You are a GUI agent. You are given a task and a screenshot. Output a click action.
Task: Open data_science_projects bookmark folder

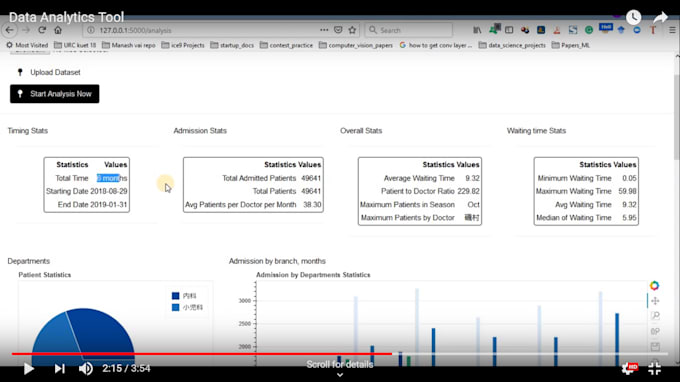[x=512, y=45]
